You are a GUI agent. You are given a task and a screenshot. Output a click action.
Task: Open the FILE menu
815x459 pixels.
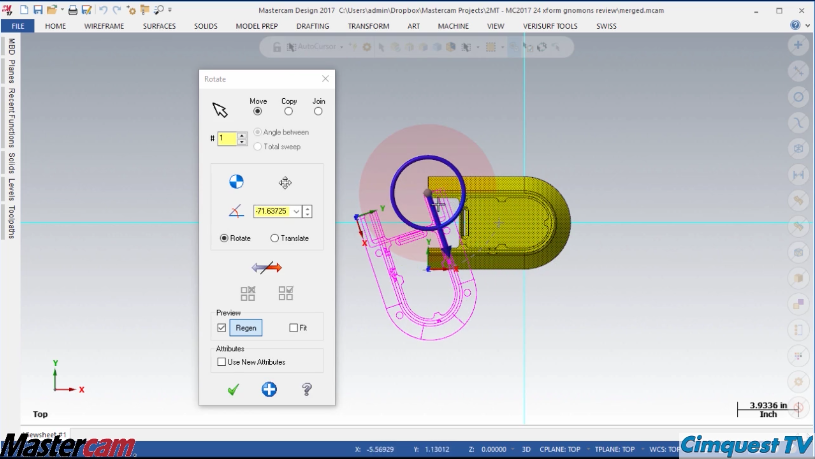coord(18,25)
